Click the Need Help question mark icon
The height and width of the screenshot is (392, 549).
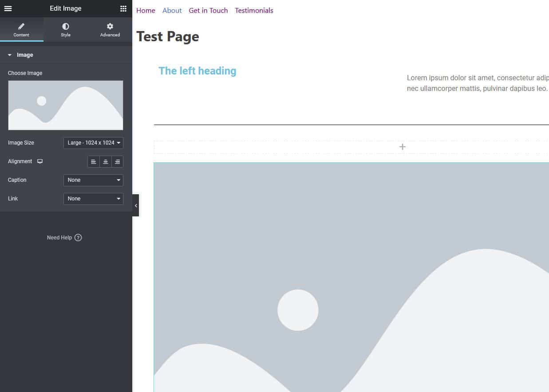click(78, 238)
